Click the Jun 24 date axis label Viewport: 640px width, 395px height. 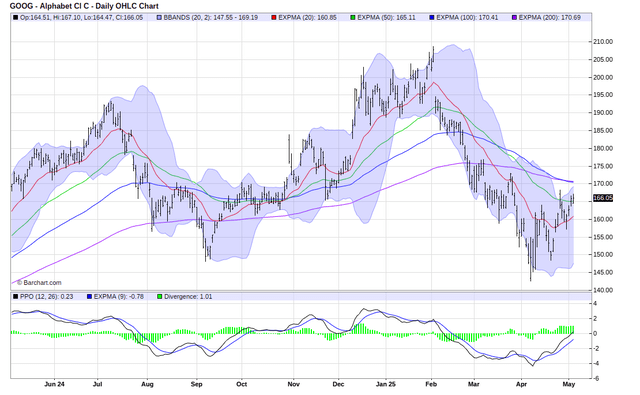click(54, 384)
